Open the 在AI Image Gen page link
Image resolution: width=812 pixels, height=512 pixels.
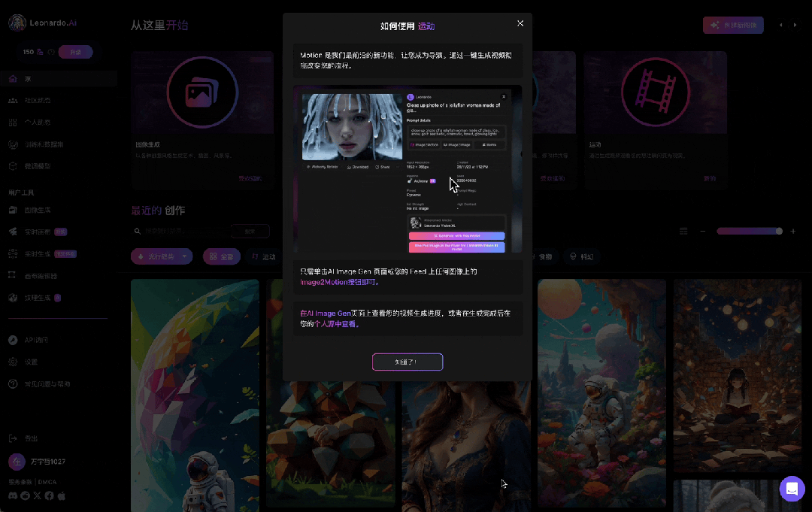tap(326, 314)
